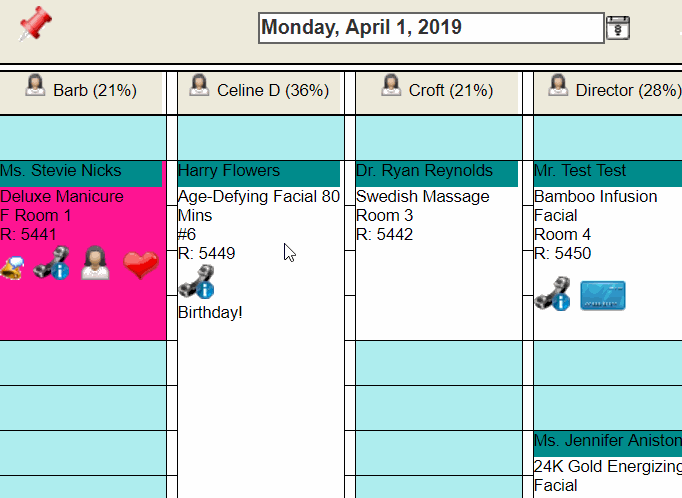The image size is (682, 498).
Task: Click the blue credit card icon
Action: pos(603,296)
